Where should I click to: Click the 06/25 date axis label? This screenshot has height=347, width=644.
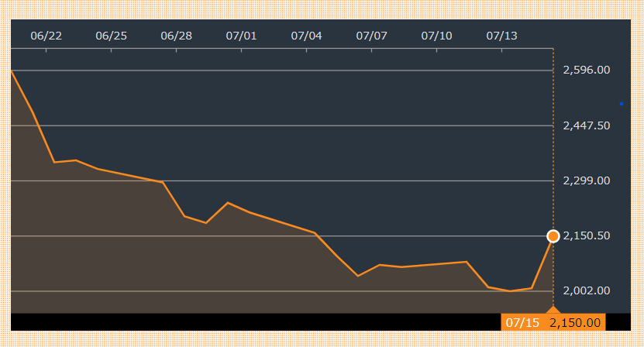point(112,36)
